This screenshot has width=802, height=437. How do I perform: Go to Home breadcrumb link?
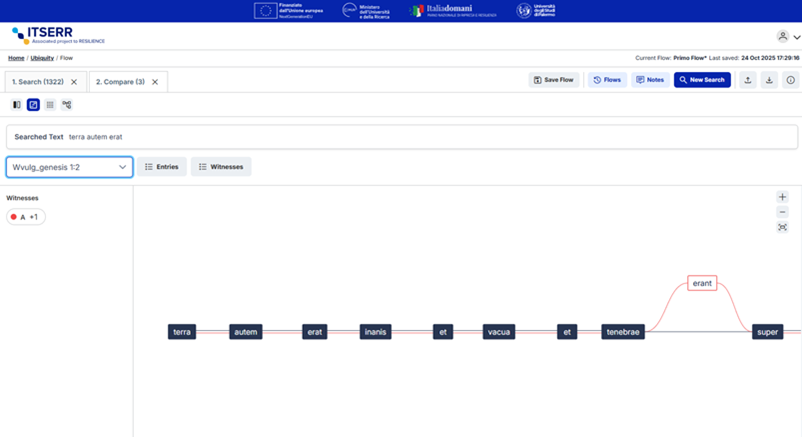coord(16,58)
